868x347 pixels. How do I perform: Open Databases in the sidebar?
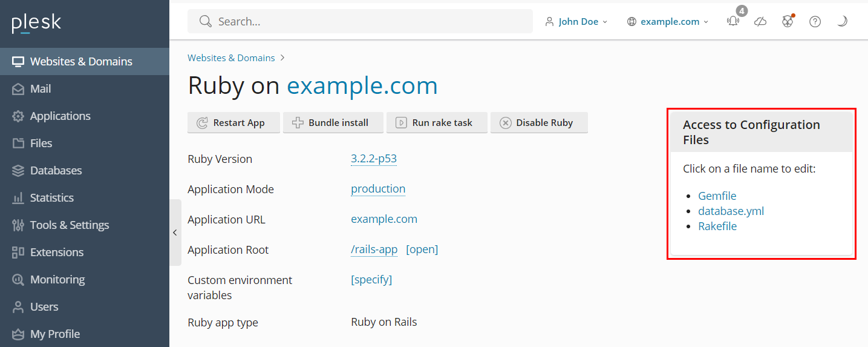[56, 171]
